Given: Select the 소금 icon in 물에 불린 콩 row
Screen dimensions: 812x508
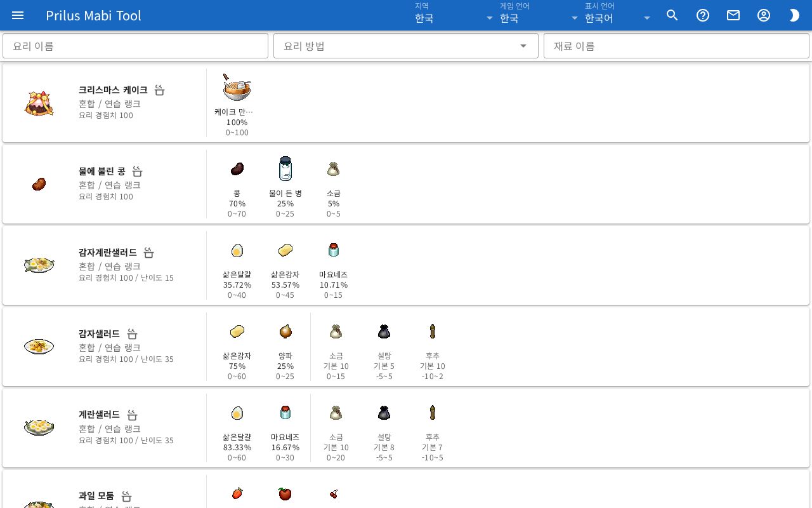Looking at the screenshot, I should pos(334,169).
